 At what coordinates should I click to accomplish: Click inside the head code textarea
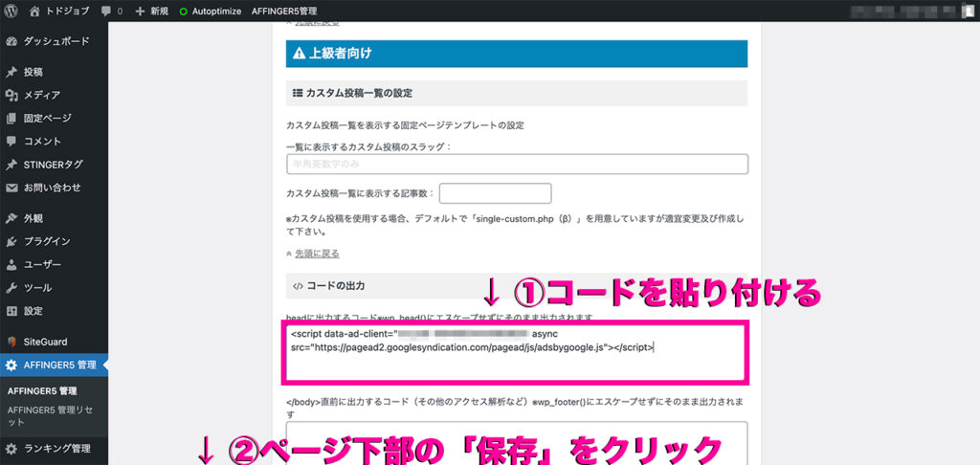coord(515,352)
